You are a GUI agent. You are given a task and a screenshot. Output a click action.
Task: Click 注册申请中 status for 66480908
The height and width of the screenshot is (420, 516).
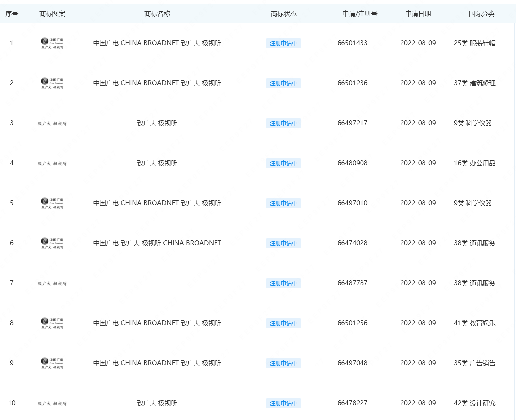coord(283,163)
